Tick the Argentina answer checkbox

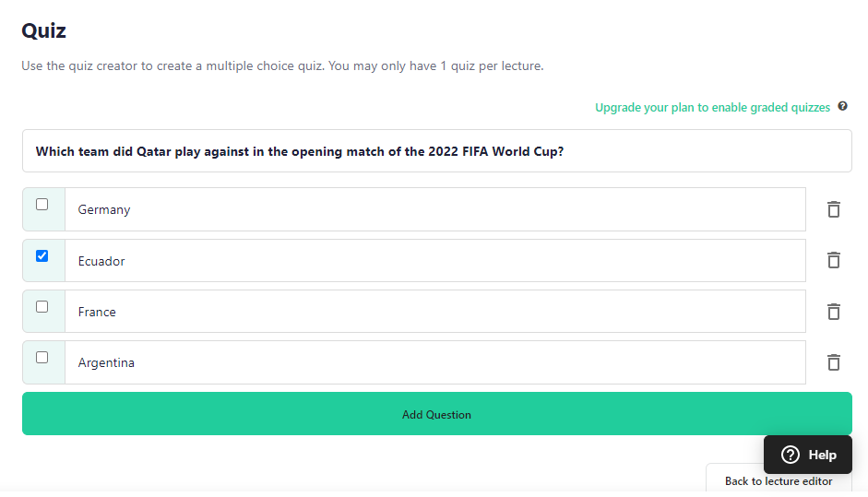[42, 358]
